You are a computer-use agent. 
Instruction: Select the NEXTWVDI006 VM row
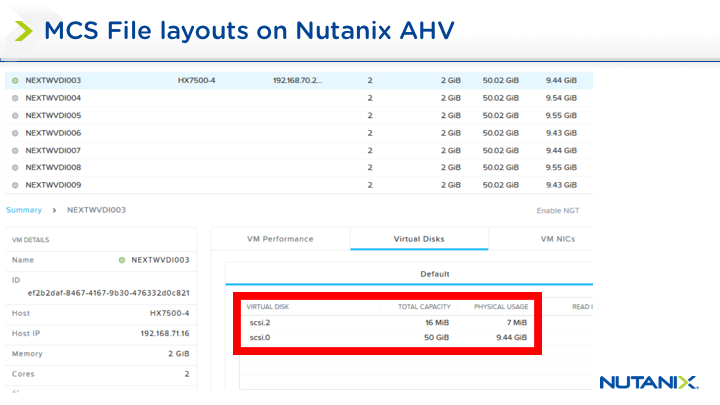click(x=299, y=133)
